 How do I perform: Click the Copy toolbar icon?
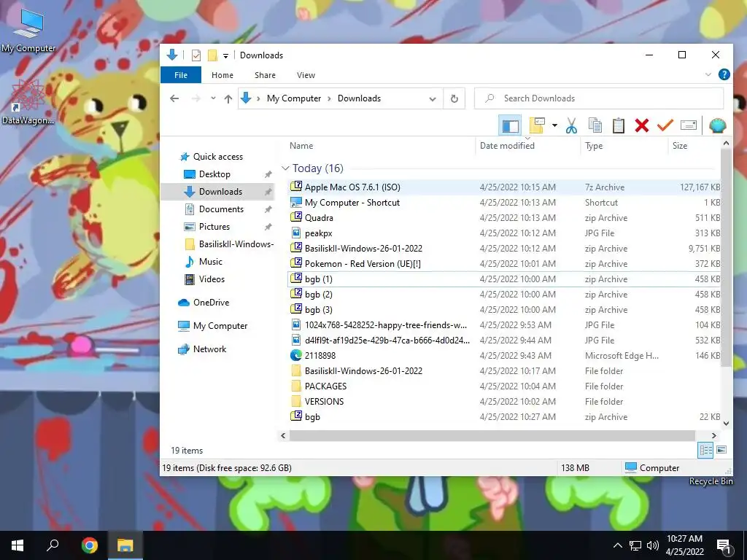tap(595, 125)
